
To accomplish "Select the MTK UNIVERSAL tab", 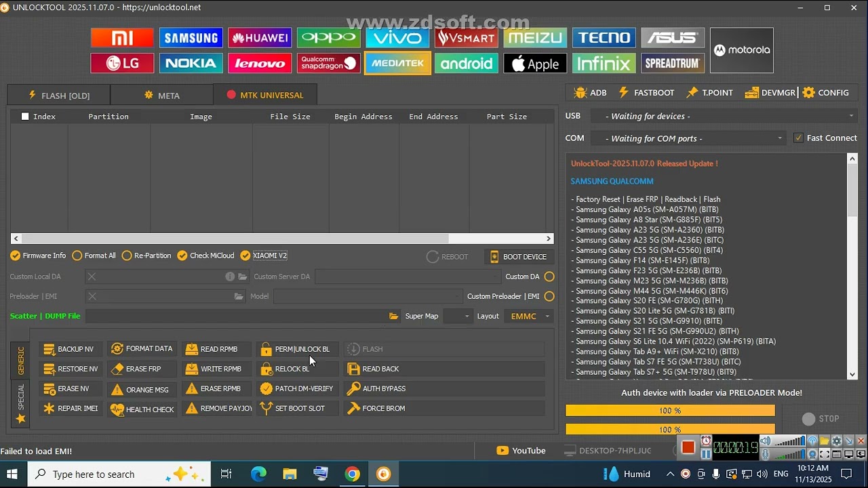I will (x=265, y=95).
